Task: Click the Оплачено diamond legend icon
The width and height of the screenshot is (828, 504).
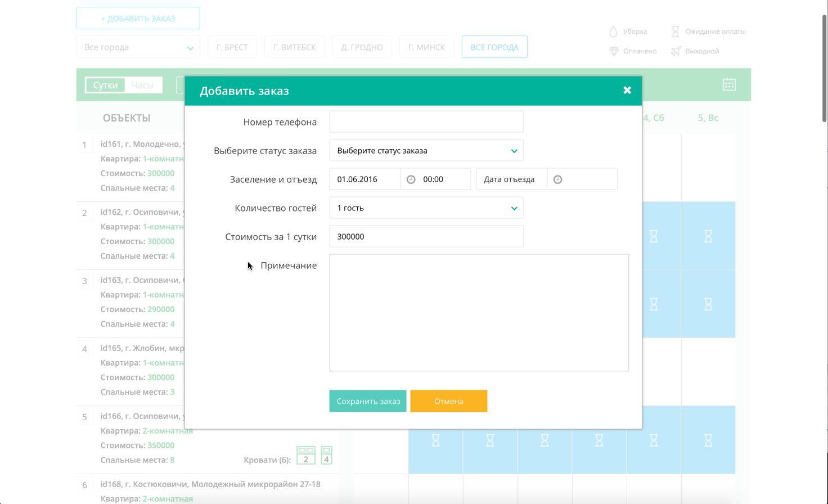Action: click(613, 51)
